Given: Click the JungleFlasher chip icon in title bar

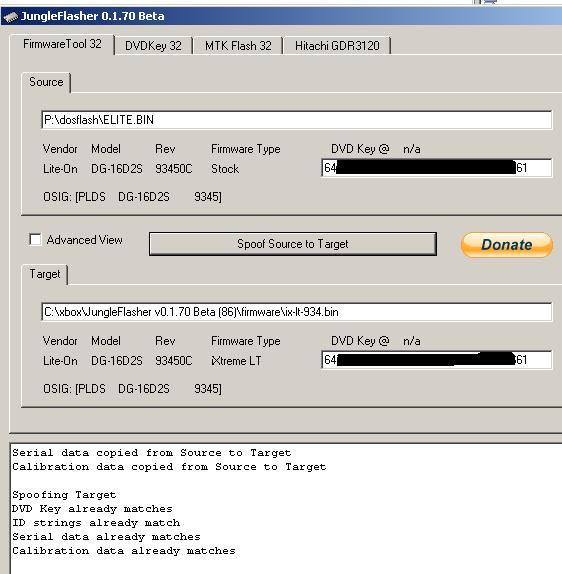Looking at the screenshot, I should point(10,17).
